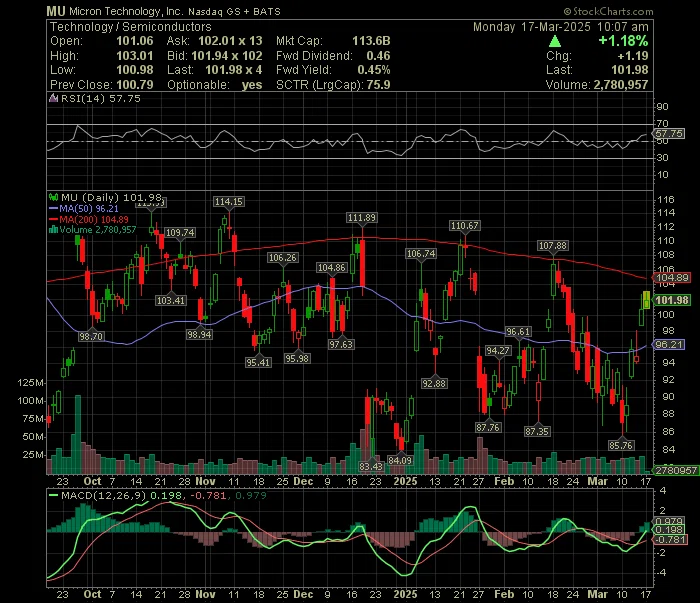Click the 2780957 volume axis tag
The width and height of the screenshot is (700, 603).
tap(675, 470)
